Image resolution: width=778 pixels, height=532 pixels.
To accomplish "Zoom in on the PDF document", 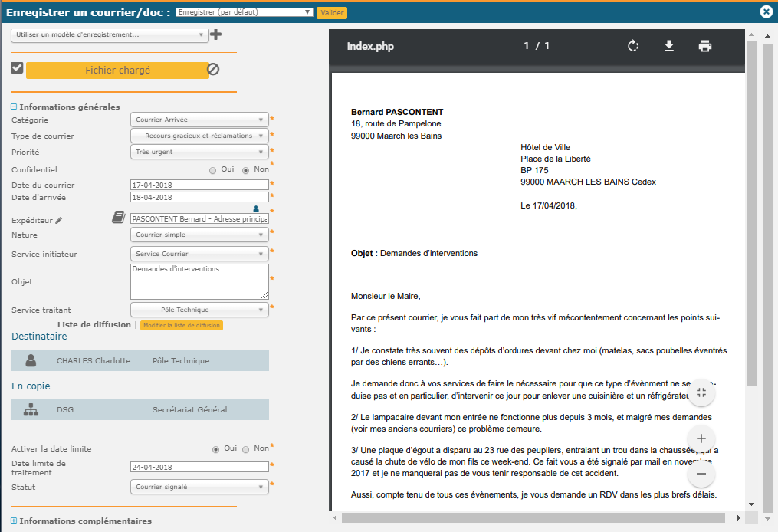I will [701, 438].
